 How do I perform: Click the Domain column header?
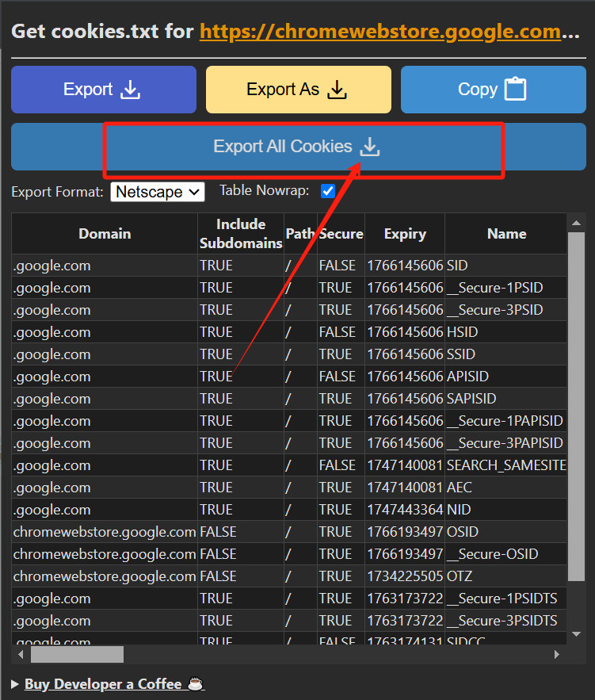click(105, 234)
